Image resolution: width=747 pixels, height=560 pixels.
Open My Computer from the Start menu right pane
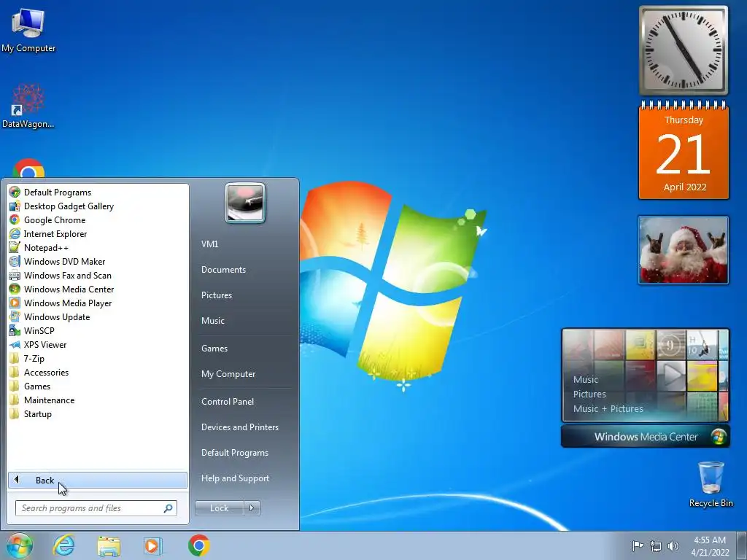(228, 374)
